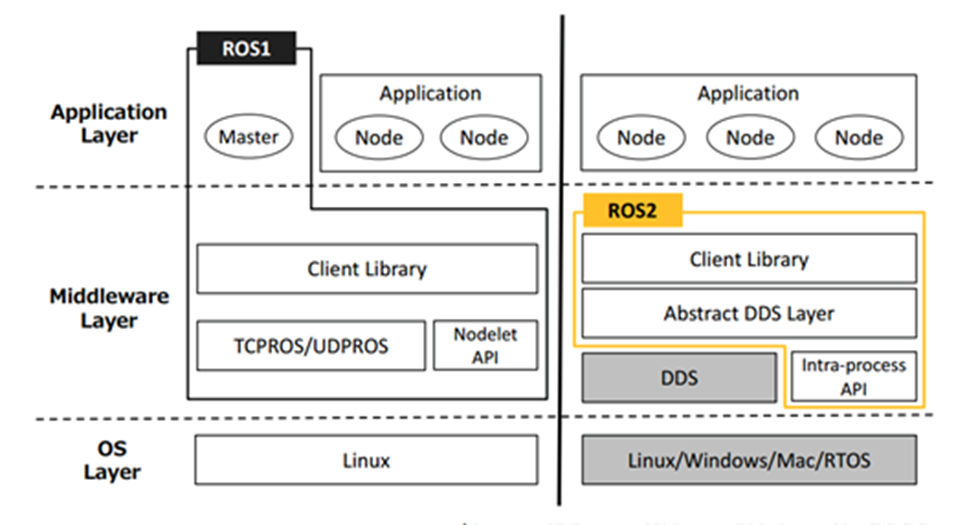Click the gray DDS box
956x525 pixels.
pyautogui.click(x=679, y=377)
